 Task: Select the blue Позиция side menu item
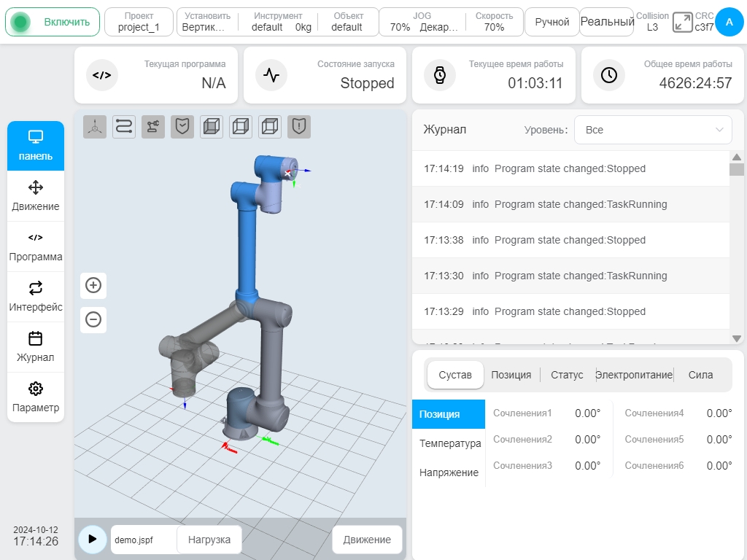pos(449,414)
